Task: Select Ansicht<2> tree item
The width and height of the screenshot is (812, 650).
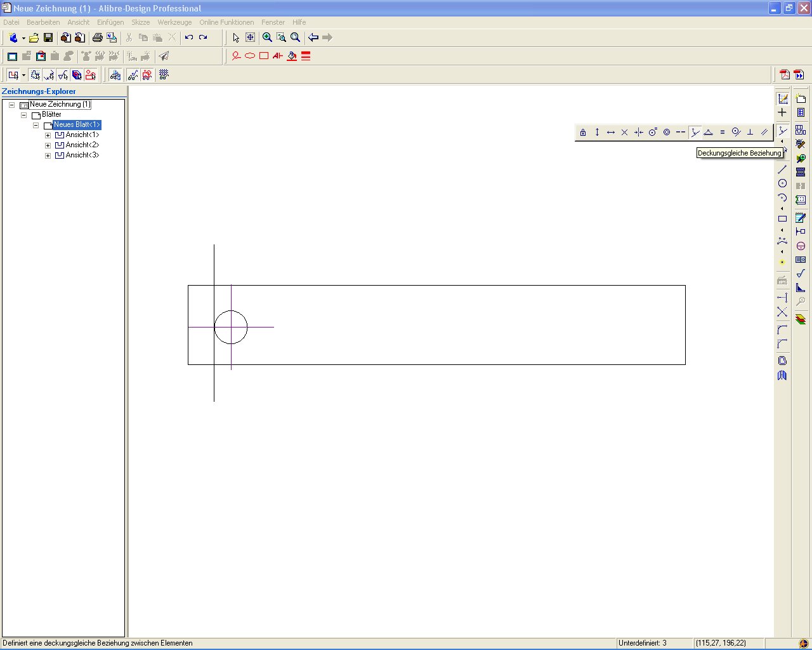Action: (x=82, y=145)
